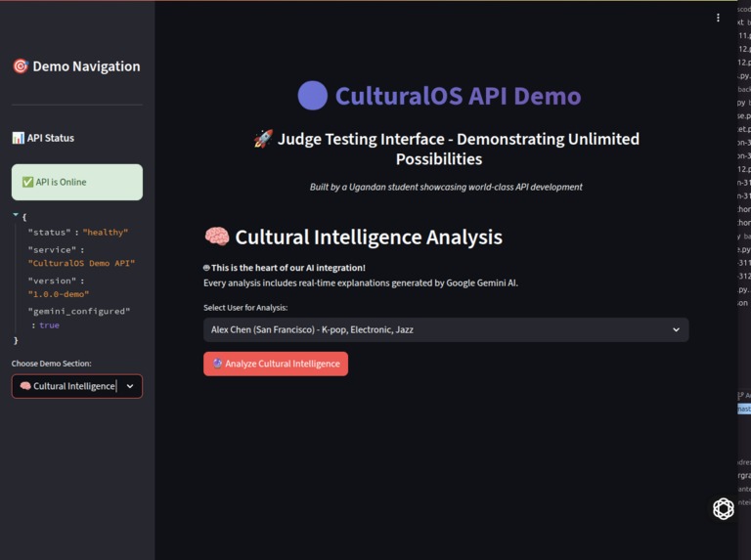Screen dimensions: 751x560
Task: Click the Built by a Ugandan student caption
Action: [x=446, y=187]
